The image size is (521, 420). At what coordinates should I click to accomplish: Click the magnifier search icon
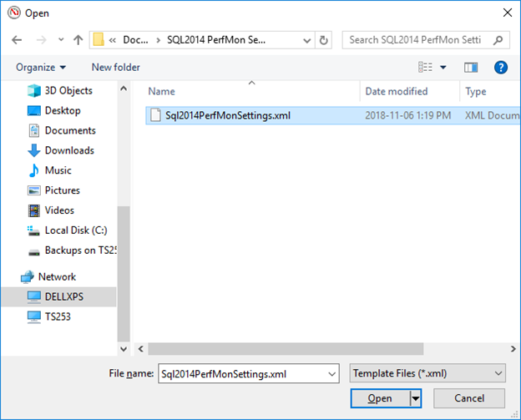click(498, 40)
